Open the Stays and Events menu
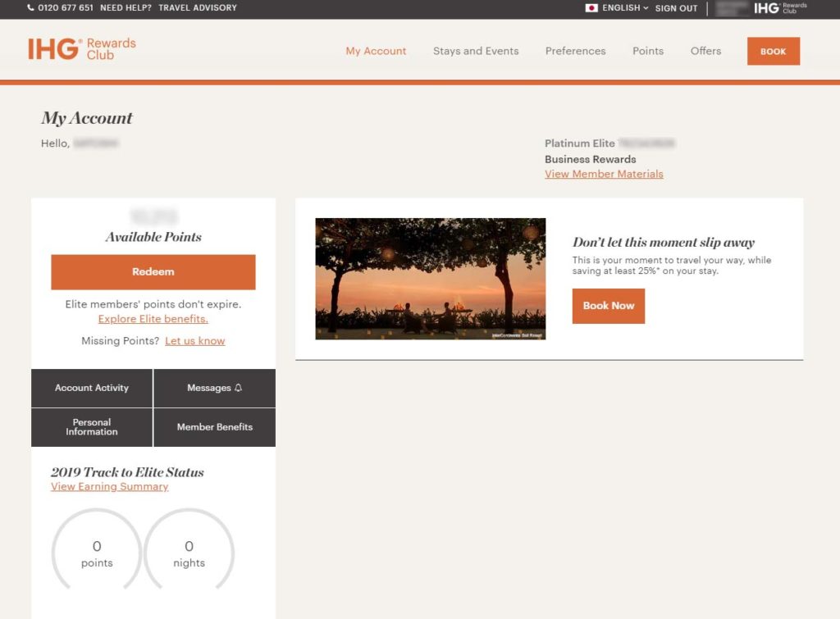The width and height of the screenshot is (840, 619). pyautogui.click(x=476, y=51)
